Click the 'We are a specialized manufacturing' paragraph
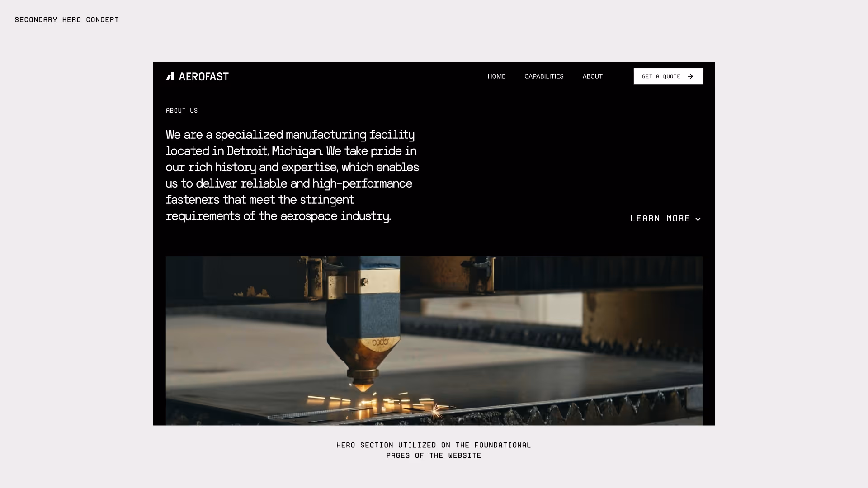The image size is (868, 488). [292, 175]
